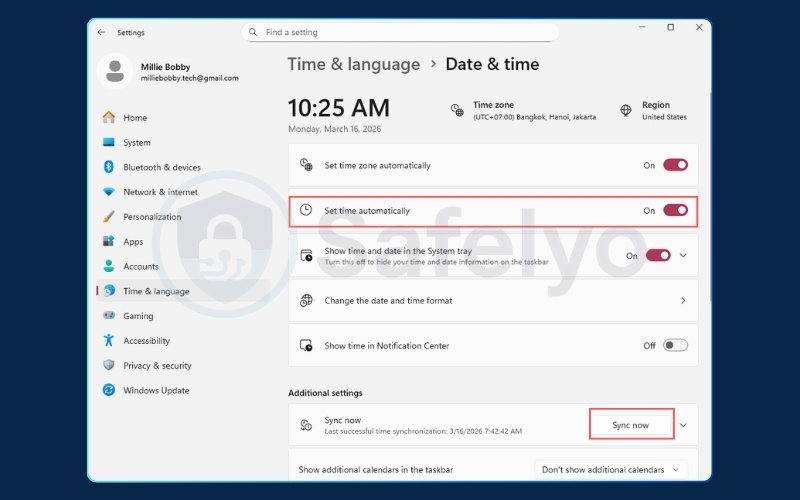Screen dimensions: 800x500
Task: Click the search magnifier icon
Action: pos(253,32)
